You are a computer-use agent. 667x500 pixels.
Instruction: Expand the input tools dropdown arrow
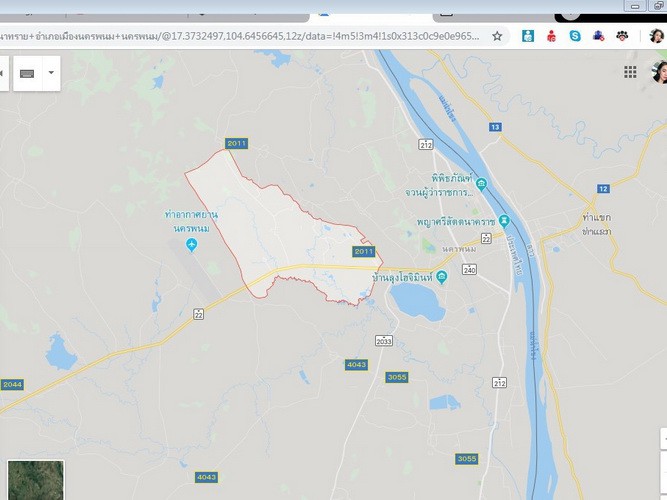(x=51, y=73)
